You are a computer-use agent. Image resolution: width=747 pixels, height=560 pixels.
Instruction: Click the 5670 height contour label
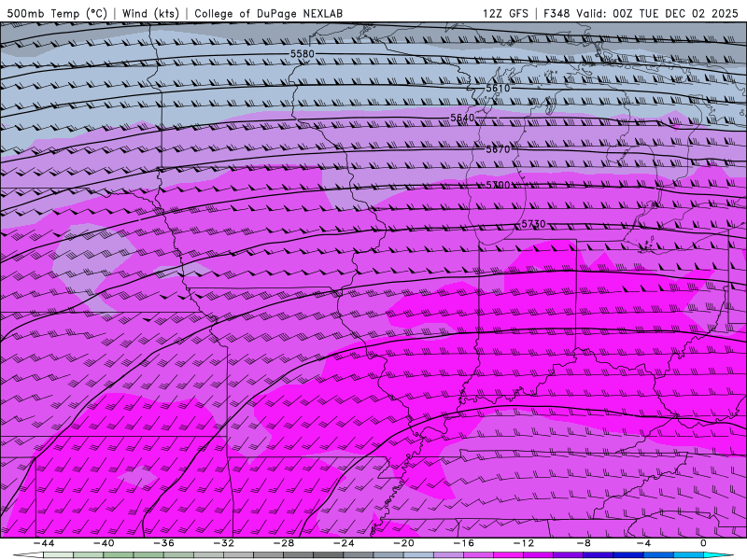(x=498, y=149)
